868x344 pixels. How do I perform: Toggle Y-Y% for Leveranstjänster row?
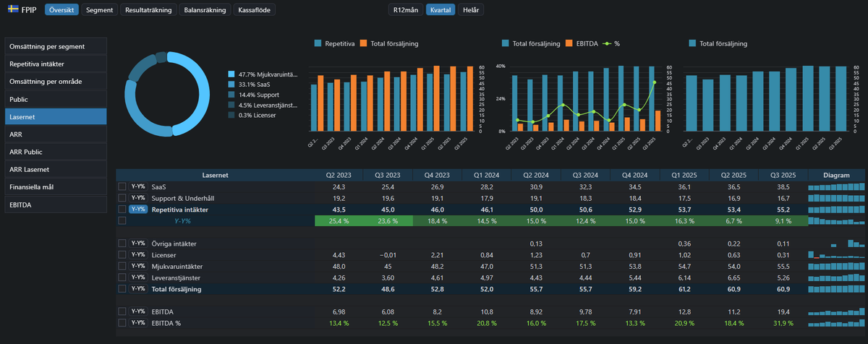138,278
